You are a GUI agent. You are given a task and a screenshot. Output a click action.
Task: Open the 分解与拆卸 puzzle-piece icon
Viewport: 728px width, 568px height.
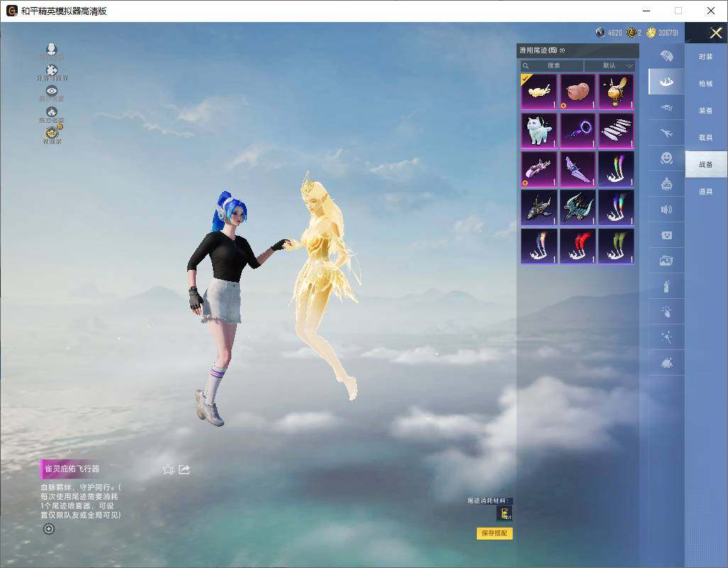[x=52, y=70]
